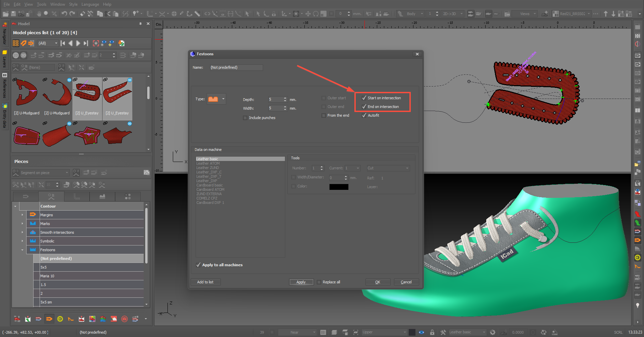Viewport: 644px width, 337px height.
Task: Uncheck the Start on intersection checkbox
Action: tap(364, 98)
